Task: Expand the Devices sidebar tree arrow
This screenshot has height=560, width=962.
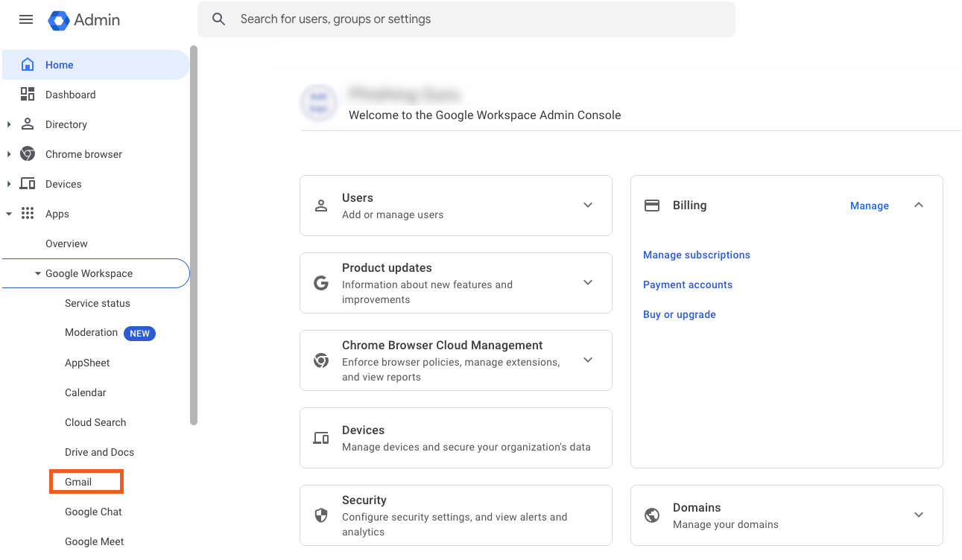Action: [9, 184]
